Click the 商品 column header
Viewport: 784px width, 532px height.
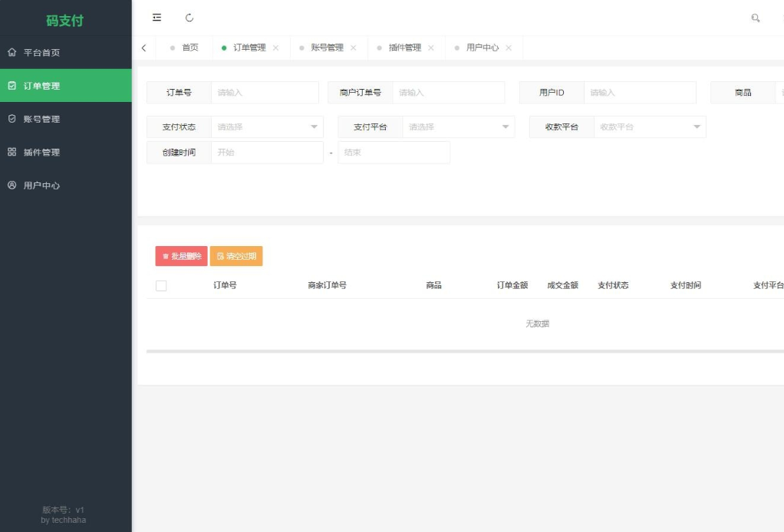click(x=433, y=285)
